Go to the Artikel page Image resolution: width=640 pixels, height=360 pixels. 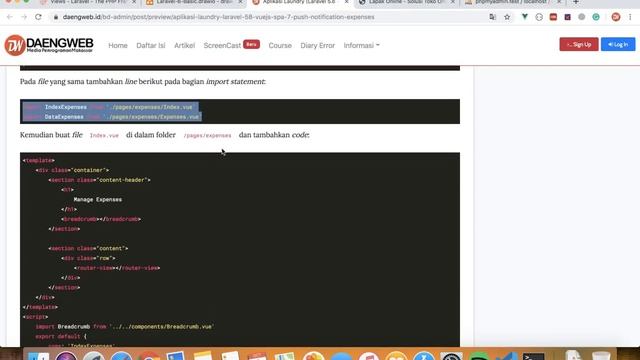[184, 45]
